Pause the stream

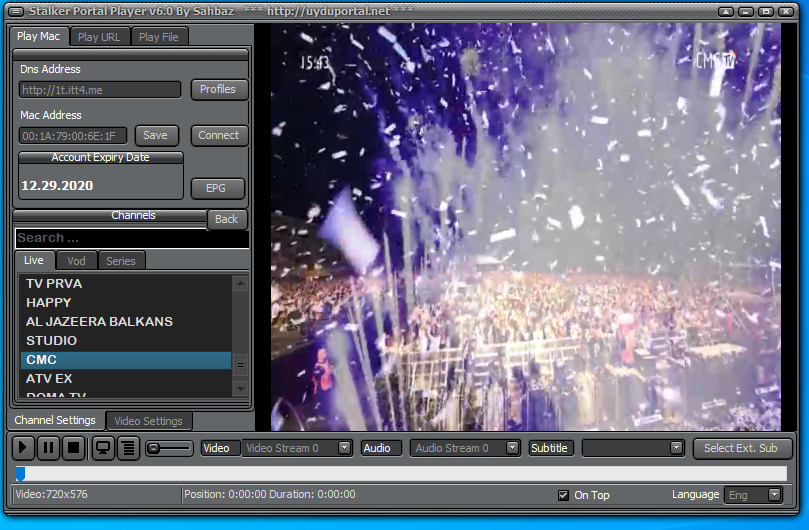[48, 447]
